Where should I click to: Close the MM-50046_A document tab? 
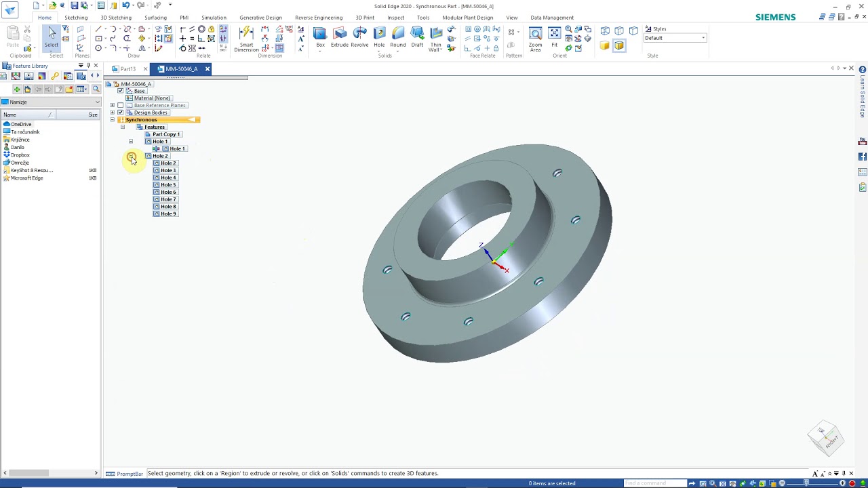point(207,69)
